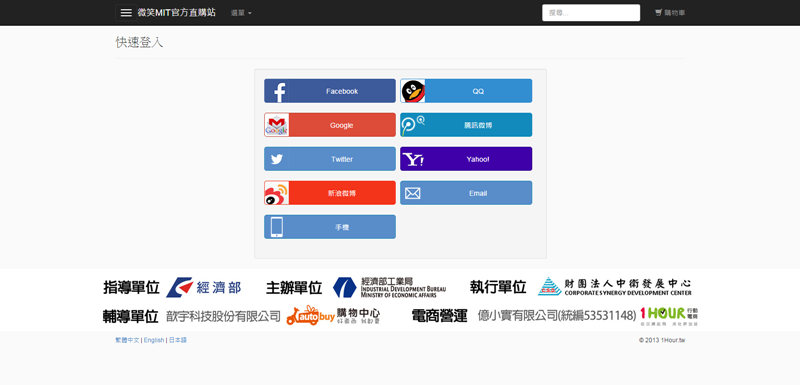Click the 1HOUR logo in footer
800x385 pixels.
click(x=669, y=316)
